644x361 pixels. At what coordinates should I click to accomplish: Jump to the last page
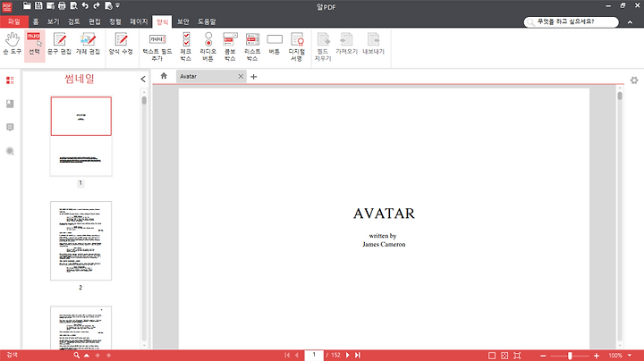click(x=358, y=356)
